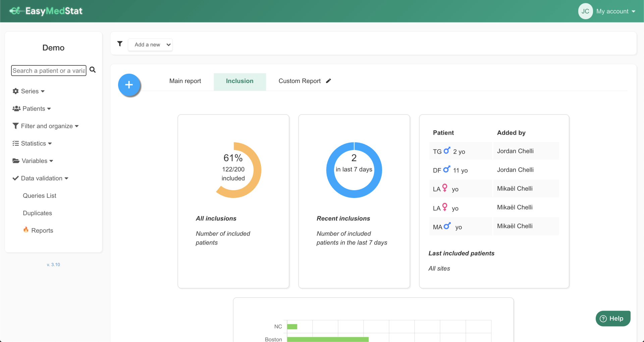Click the male icon in TG row
Viewport: 644px width, 342px height.
[x=447, y=151]
